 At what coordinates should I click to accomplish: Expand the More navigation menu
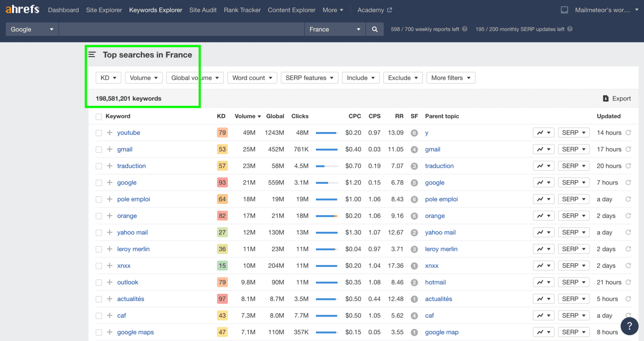click(333, 10)
